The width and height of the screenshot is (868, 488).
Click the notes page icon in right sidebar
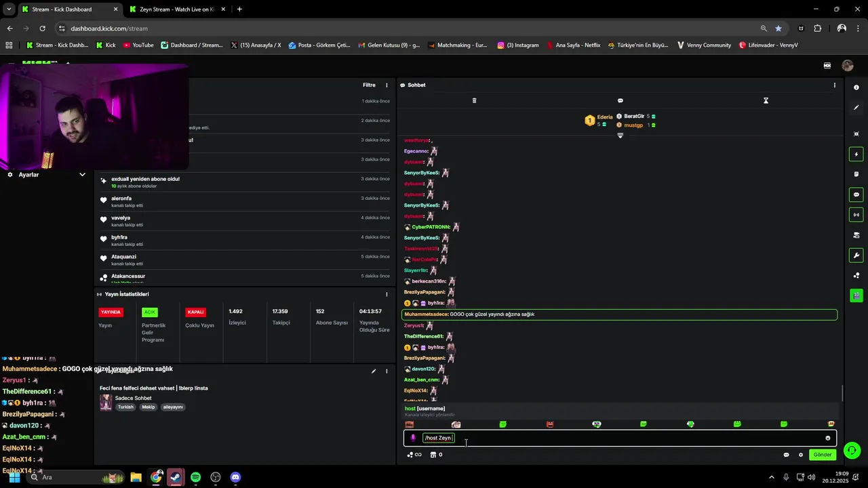856,174
